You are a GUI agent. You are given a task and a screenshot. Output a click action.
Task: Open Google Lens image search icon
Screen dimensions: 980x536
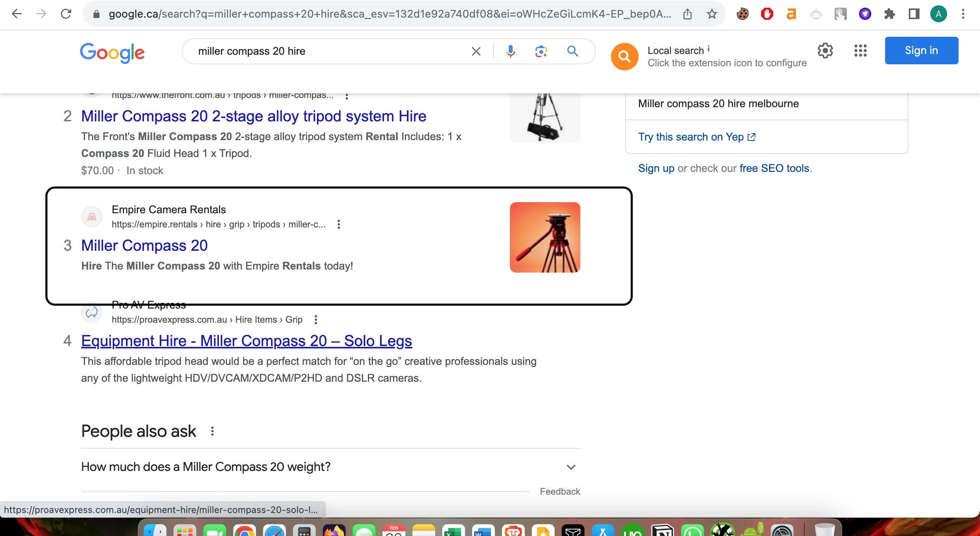(x=541, y=51)
